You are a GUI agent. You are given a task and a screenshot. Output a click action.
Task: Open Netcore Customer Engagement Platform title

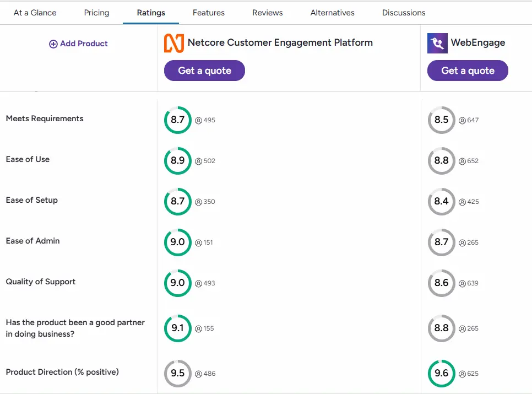(280, 42)
